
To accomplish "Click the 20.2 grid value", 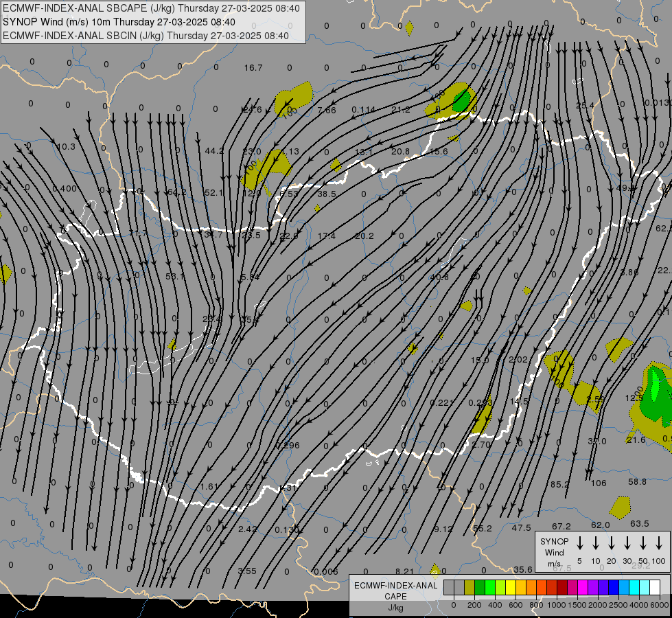I will 364,236.
